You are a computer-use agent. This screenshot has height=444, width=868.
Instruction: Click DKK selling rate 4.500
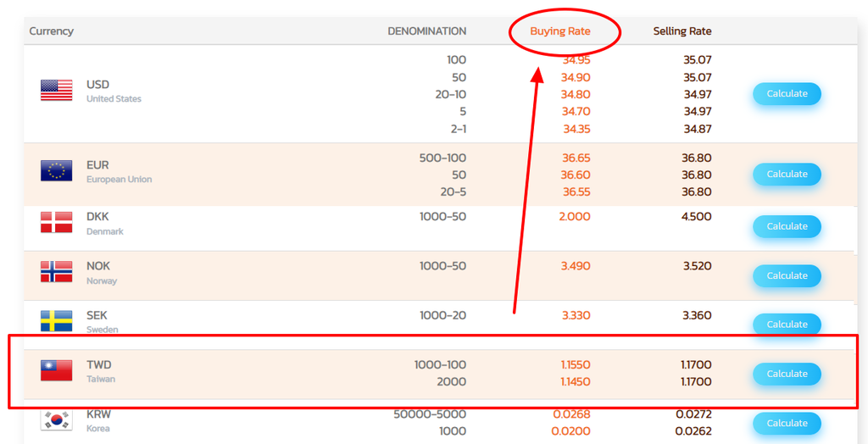697,216
